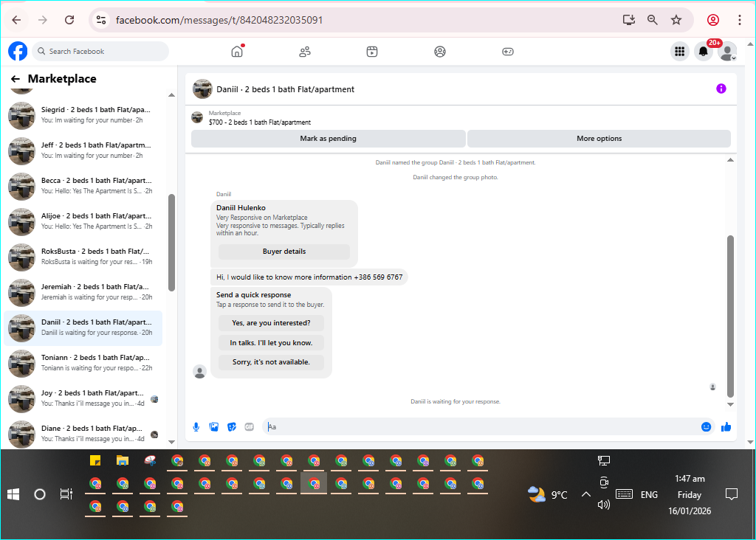
Task: Open RoksBusta conversation in list
Action: tap(83, 257)
